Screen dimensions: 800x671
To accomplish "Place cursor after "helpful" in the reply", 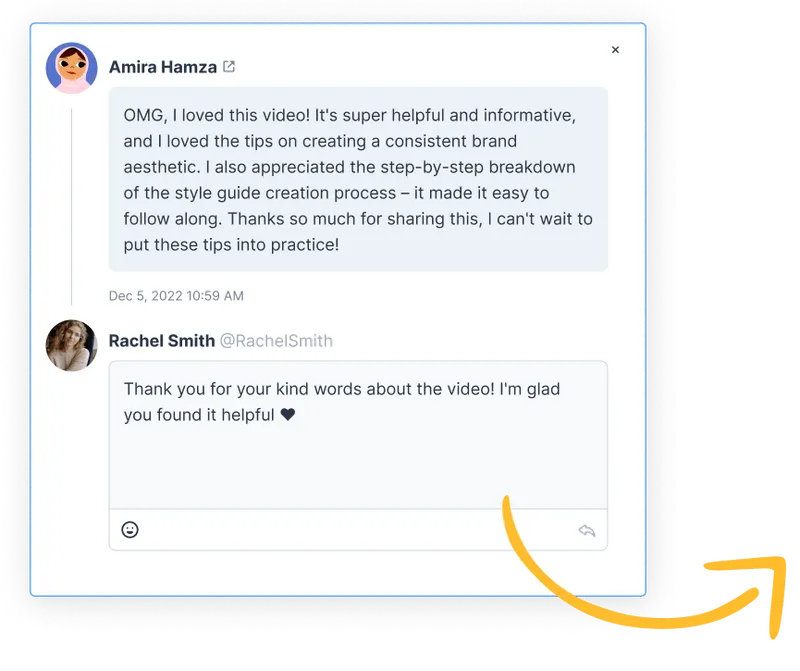I will pos(276,415).
